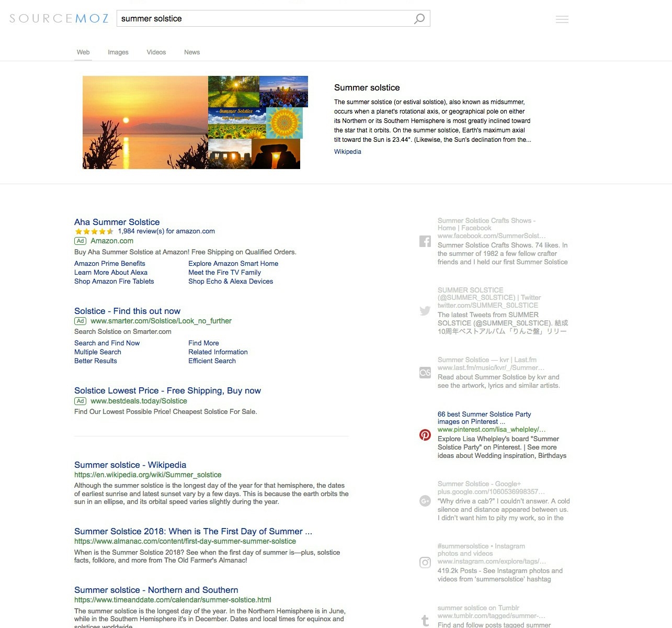Click the Twitter icon beside SUMMER_S0LSTICE result

pos(425,311)
